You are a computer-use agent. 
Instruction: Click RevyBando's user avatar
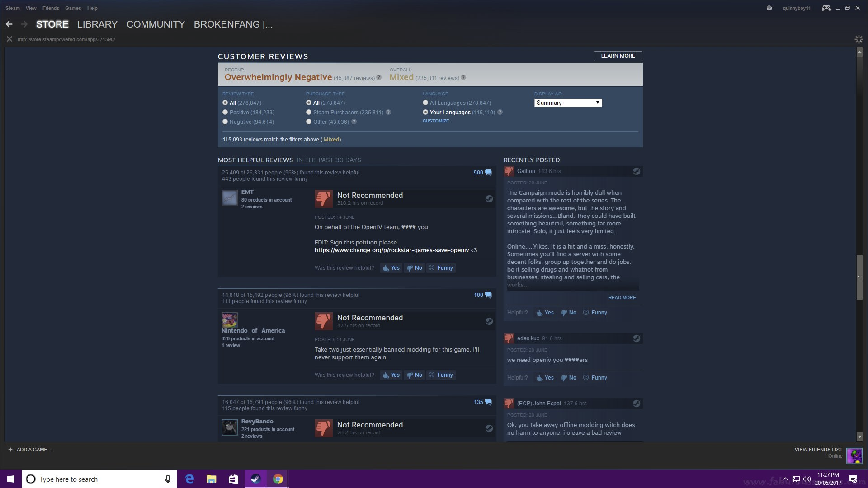tap(230, 427)
